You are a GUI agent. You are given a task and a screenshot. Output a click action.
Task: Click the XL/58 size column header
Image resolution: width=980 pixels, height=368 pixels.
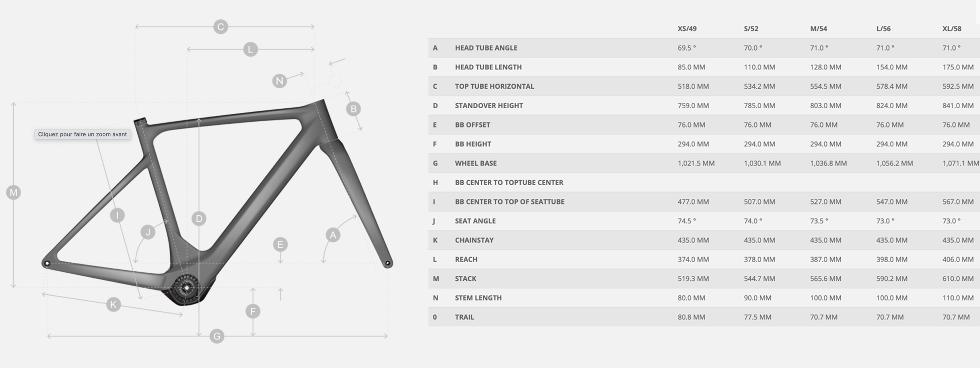(x=952, y=28)
